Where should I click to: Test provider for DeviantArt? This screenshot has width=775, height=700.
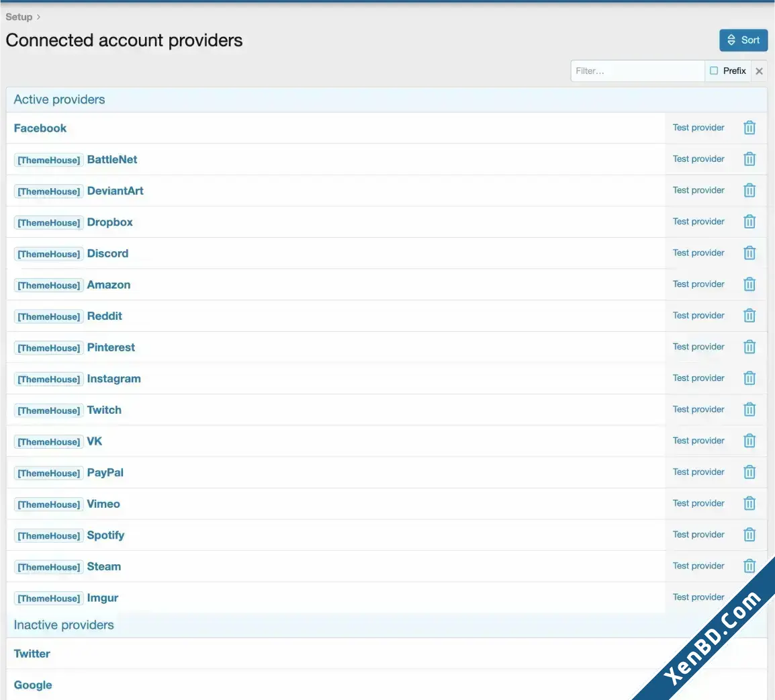pyautogui.click(x=698, y=190)
